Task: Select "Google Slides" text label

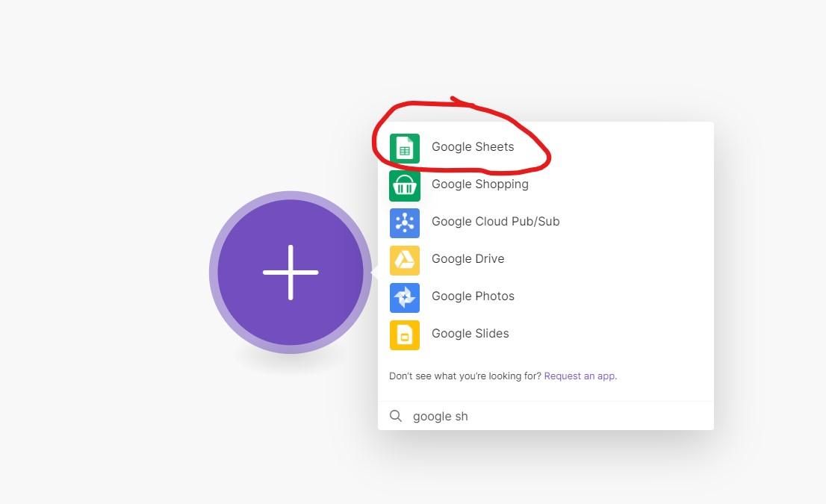Action: coord(471,334)
